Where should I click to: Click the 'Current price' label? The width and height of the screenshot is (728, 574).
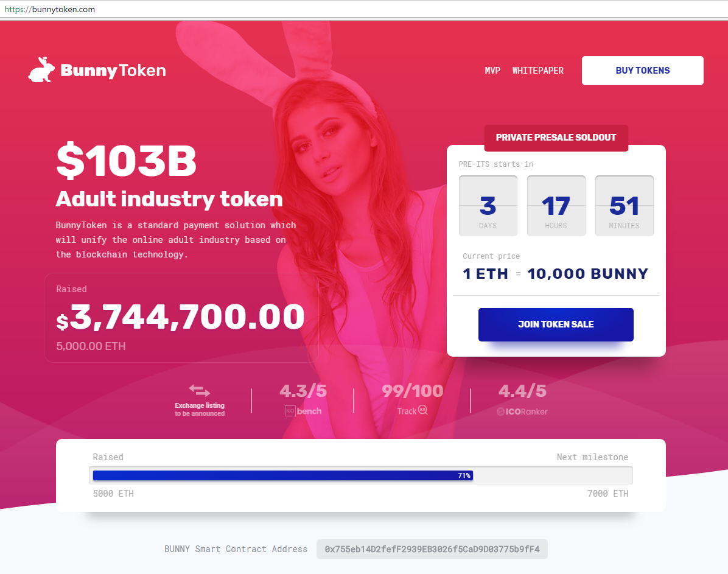click(491, 256)
